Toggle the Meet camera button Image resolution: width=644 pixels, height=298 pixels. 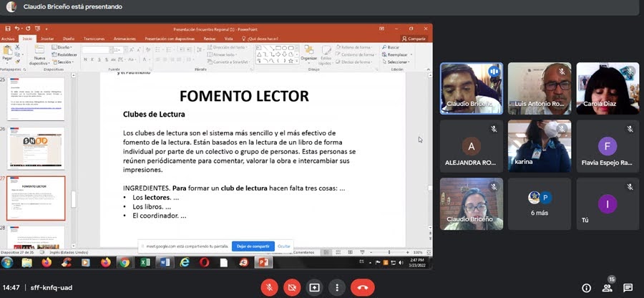292,287
